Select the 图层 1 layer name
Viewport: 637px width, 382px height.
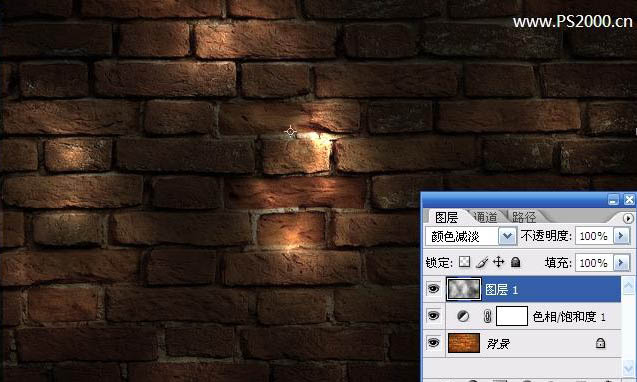pyautogui.click(x=502, y=289)
